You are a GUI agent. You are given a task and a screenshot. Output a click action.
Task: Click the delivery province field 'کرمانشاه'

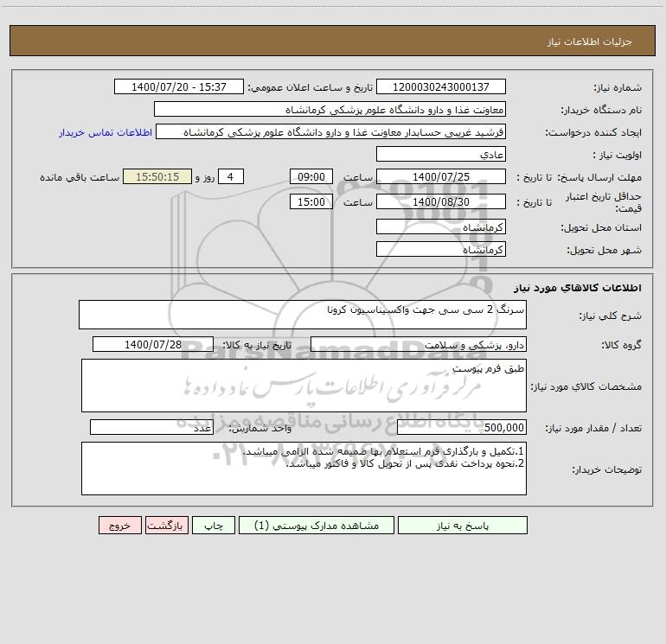[441, 226]
